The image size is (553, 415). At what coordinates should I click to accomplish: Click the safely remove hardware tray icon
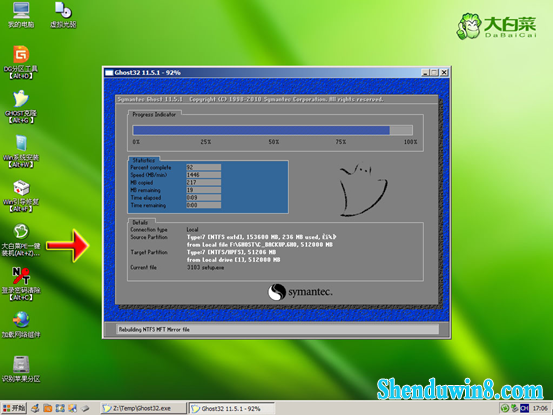coord(515,408)
